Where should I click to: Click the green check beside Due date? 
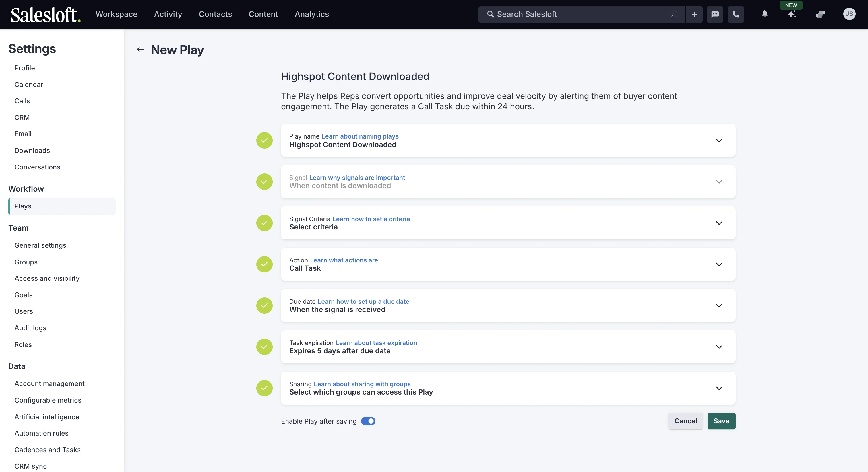(265, 306)
